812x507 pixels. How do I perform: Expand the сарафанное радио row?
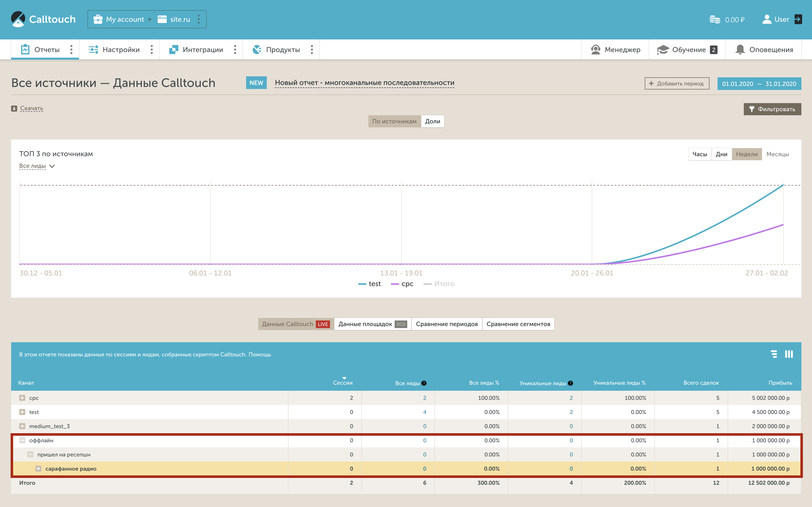[x=38, y=469]
